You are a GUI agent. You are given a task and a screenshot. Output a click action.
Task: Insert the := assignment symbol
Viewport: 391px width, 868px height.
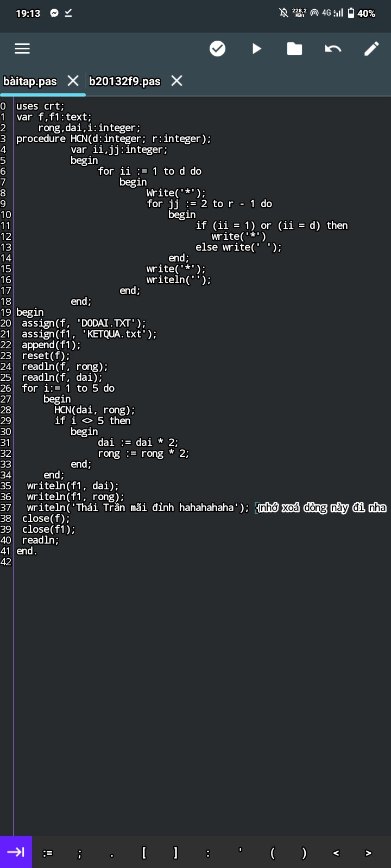pos(48,853)
